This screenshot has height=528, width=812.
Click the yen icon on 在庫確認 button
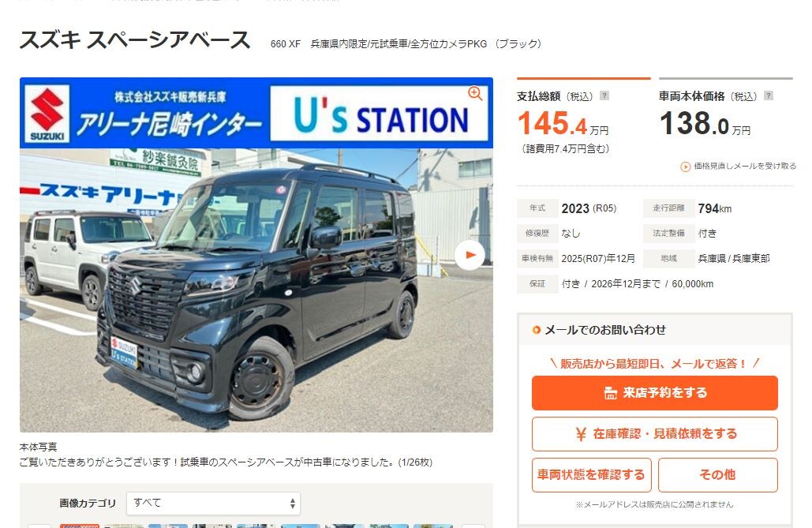click(581, 434)
